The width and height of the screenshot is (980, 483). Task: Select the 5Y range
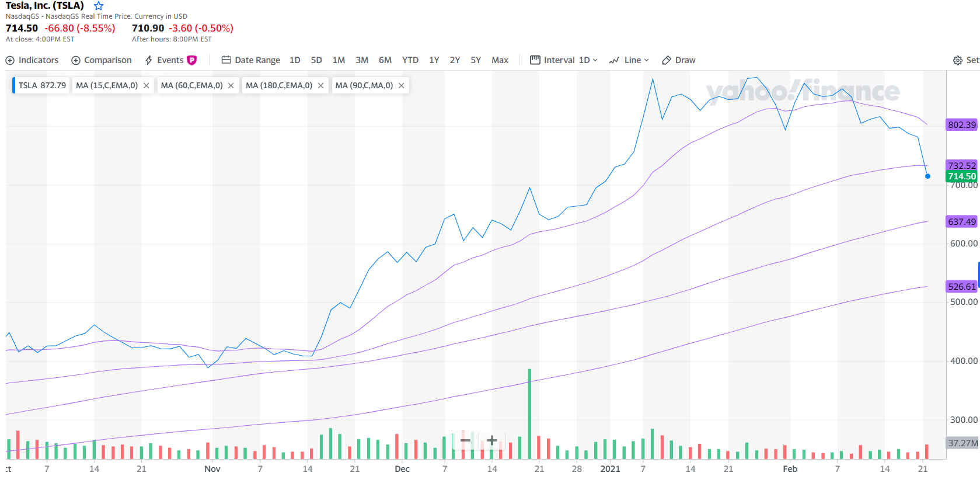click(x=476, y=60)
